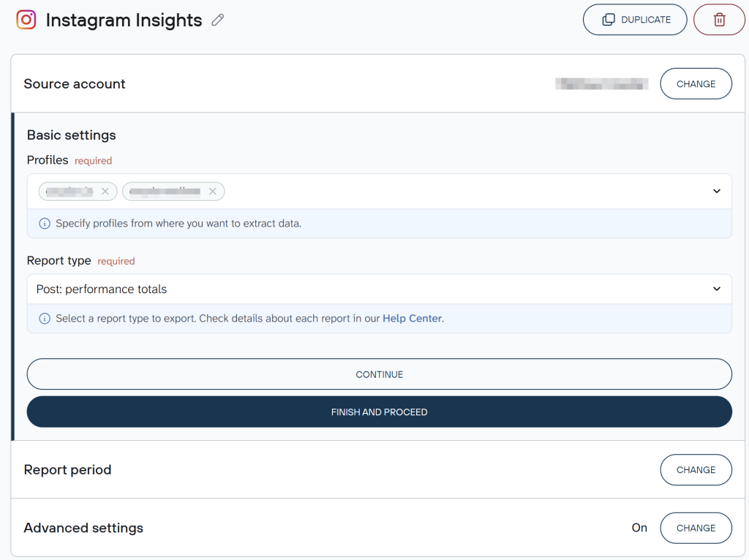The width and height of the screenshot is (749, 560).
Task: Click the info icon beside Profiles hint
Action: click(x=45, y=224)
